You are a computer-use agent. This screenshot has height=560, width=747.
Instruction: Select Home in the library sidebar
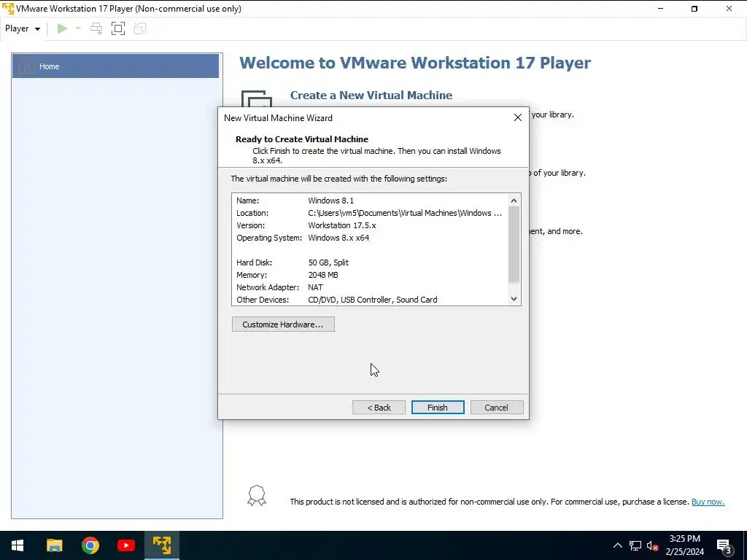pos(115,66)
